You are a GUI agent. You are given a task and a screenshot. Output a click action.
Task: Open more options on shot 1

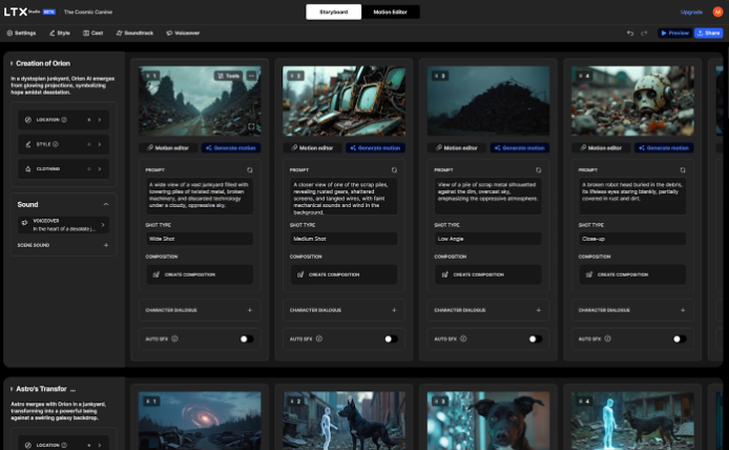251,76
